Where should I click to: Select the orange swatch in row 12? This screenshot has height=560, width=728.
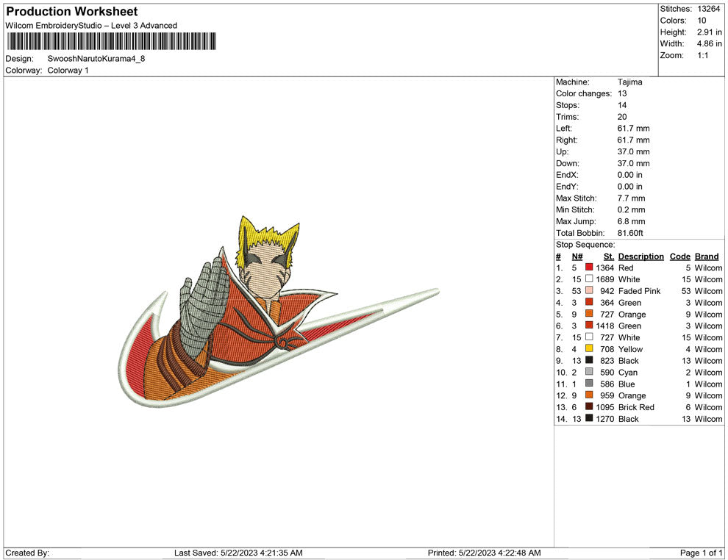pyautogui.click(x=589, y=395)
